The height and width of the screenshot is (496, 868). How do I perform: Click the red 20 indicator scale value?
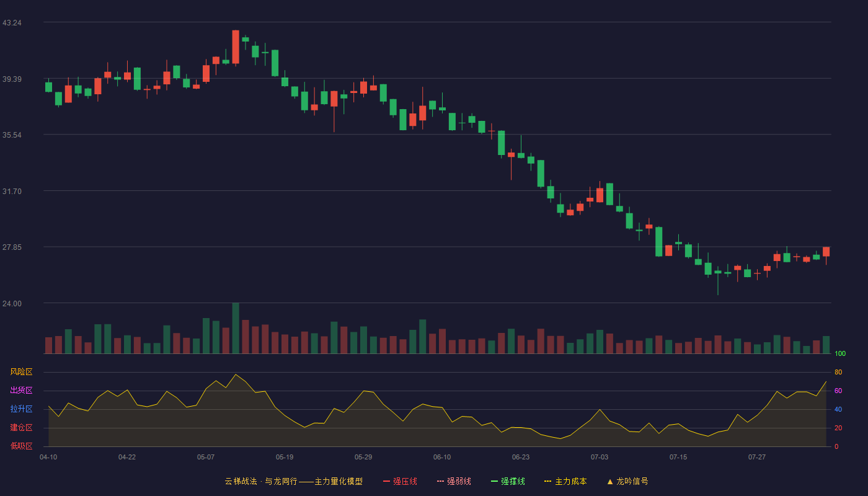(x=838, y=428)
